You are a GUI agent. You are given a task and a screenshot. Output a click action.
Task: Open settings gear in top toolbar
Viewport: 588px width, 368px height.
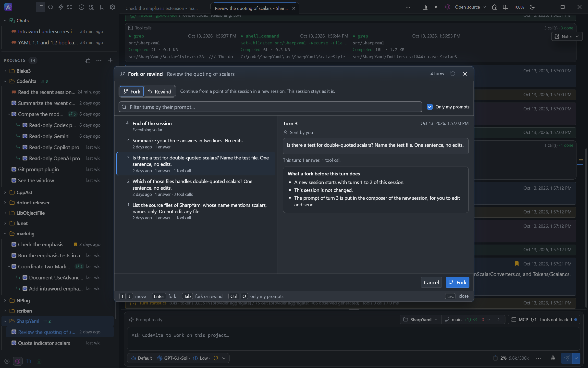pyautogui.click(x=112, y=7)
